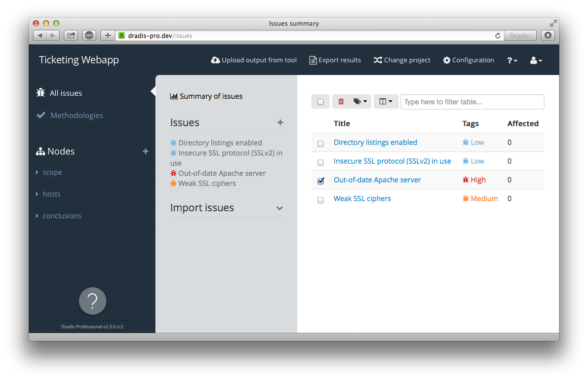This screenshot has width=588, height=381.
Task: Click the browser address bar URL
Action: (160, 35)
